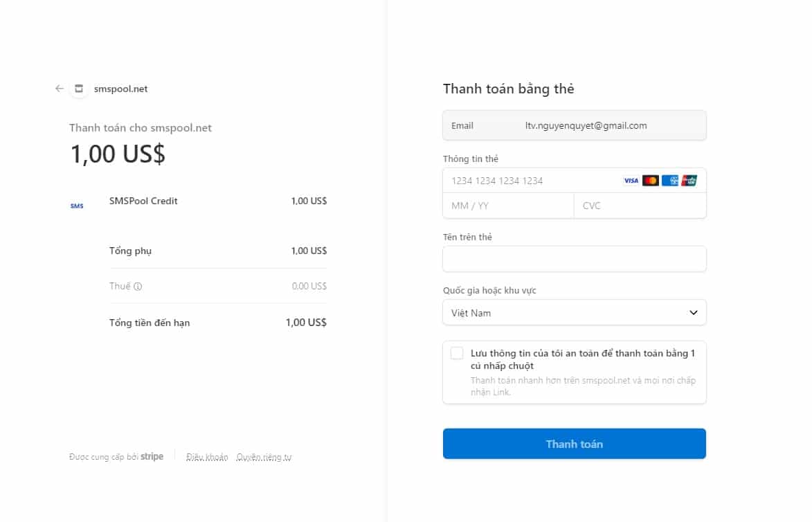Click the Visa card logo
Viewport: 812px width, 522px height.
[631, 181]
